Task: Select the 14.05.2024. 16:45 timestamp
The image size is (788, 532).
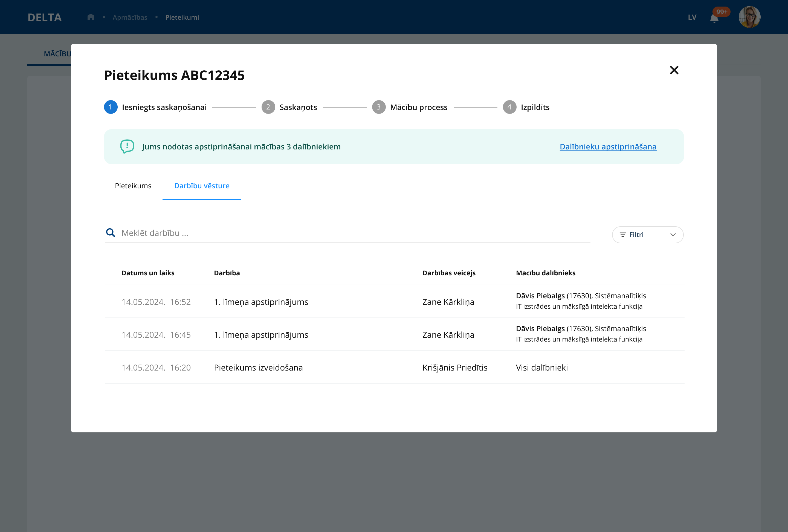Action: point(156,335)
